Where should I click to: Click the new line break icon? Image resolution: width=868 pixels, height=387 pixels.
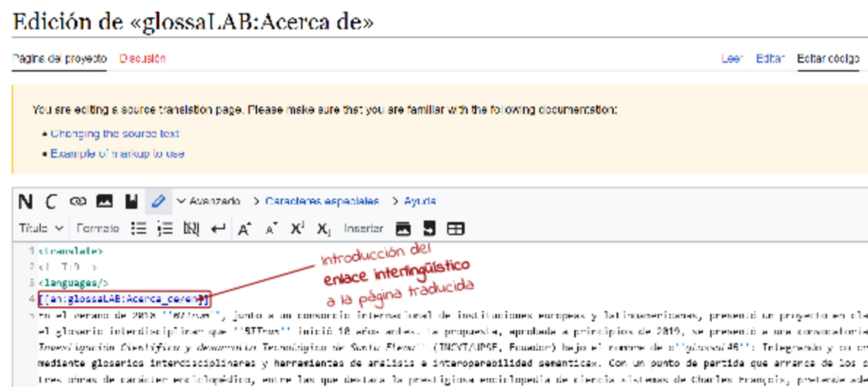click(x=218, y=228)
